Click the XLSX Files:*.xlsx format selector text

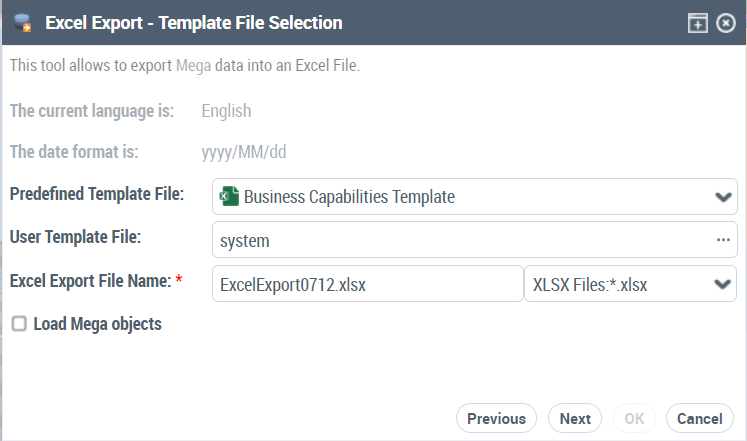590,284
